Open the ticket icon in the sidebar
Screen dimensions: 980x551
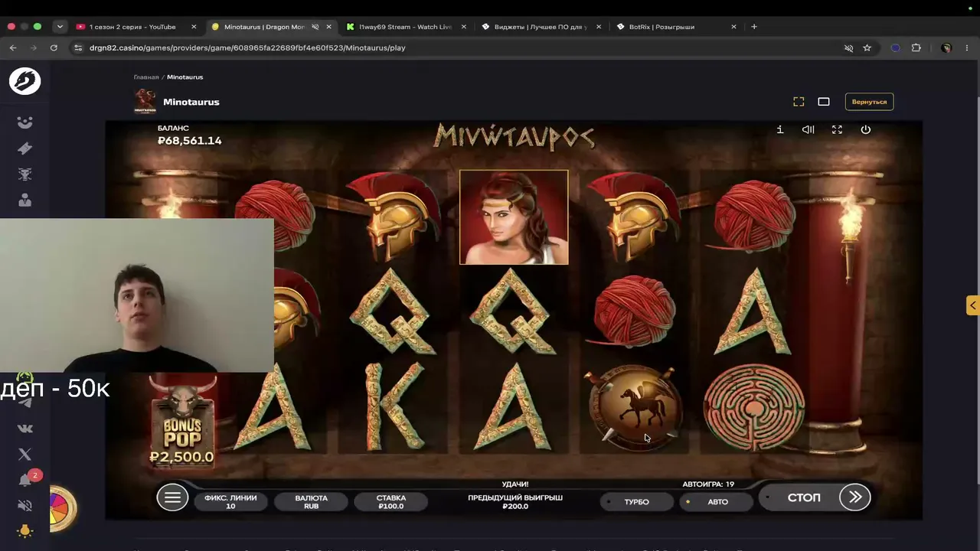(25, 148)
